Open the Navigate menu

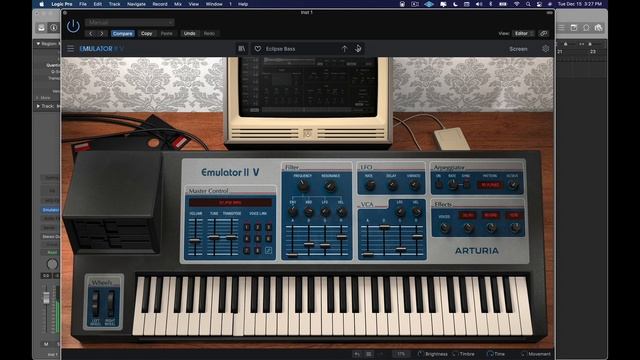click(136, 4)
